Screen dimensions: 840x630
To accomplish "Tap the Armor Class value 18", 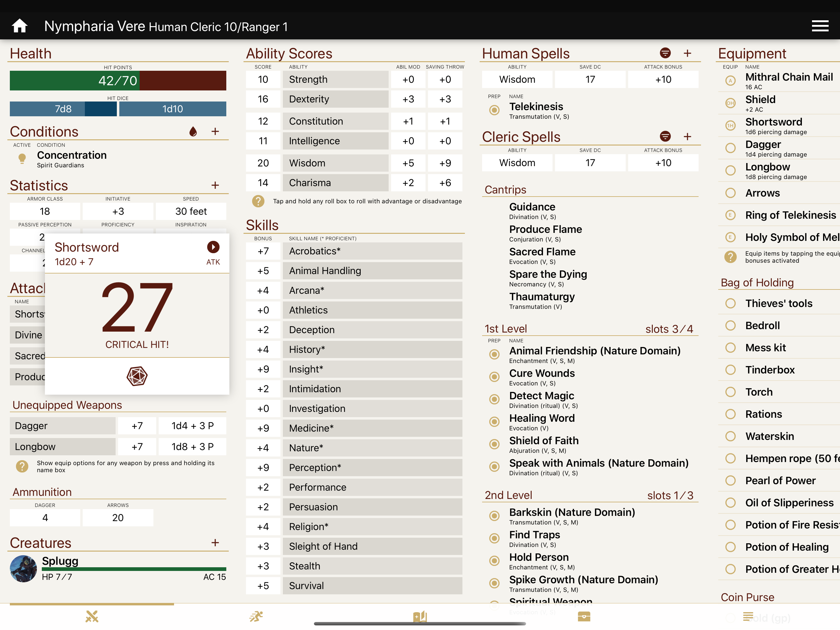I will click(x=45, y=211).
